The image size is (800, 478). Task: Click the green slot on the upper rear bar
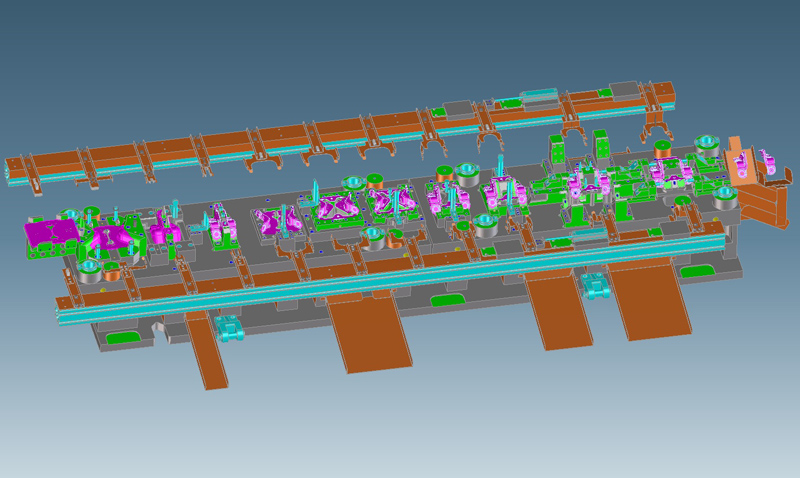click(510, 103)
